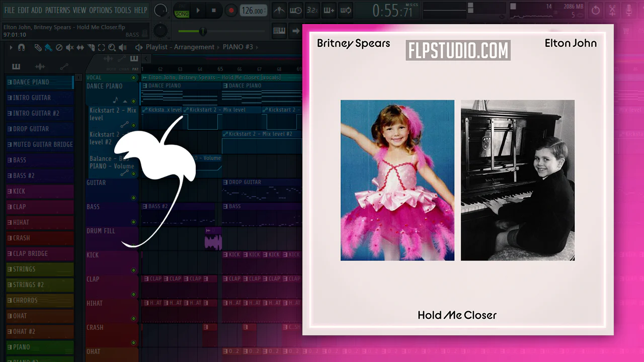Mute the HIHAT track with its green LED

point(133,319)
